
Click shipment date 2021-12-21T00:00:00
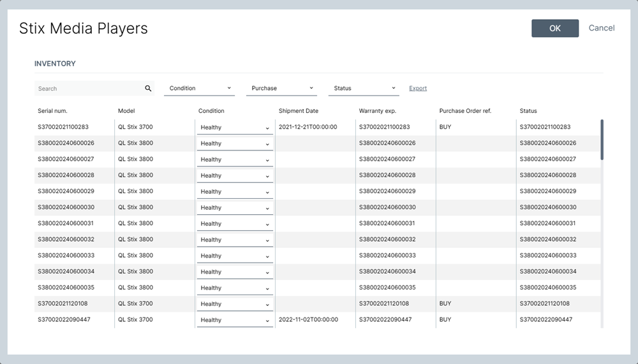point(308,127)
